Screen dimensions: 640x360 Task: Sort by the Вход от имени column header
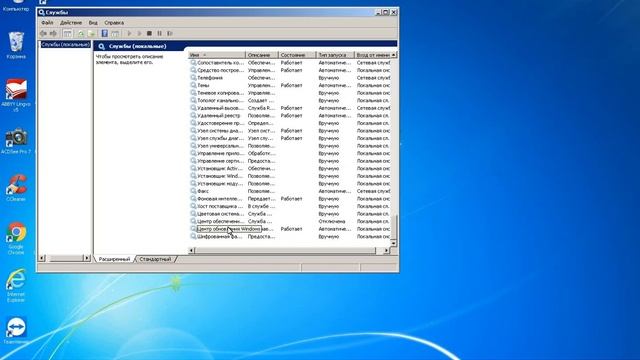tap(372, 55)
